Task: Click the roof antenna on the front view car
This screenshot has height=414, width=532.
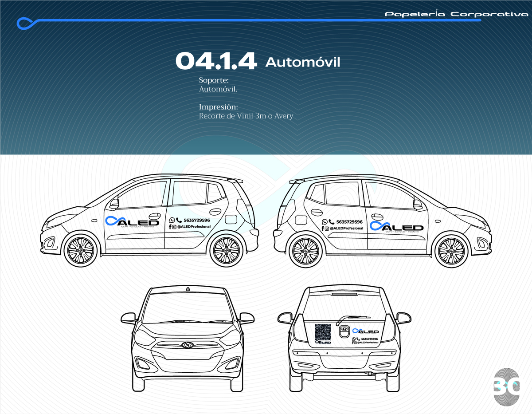Action: (x=188, y=289)
